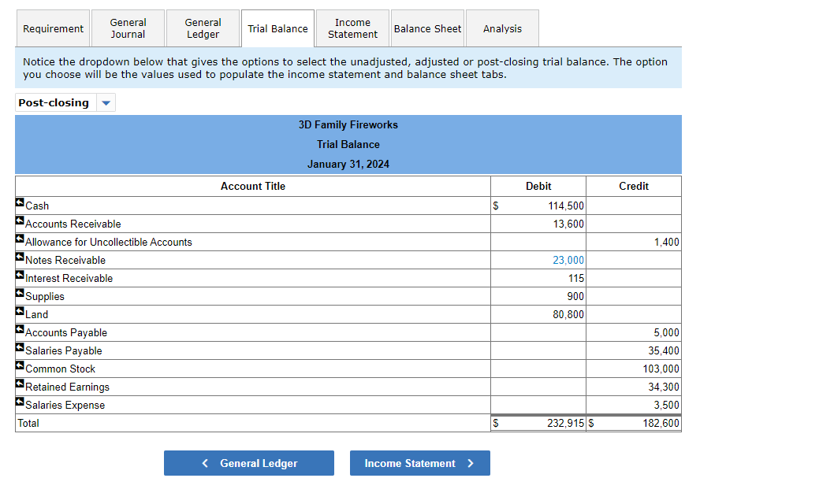Click the ledger icon beside Notes Receivable
Image resolution: width=834 pixels, height=504 pixels.
18,258
